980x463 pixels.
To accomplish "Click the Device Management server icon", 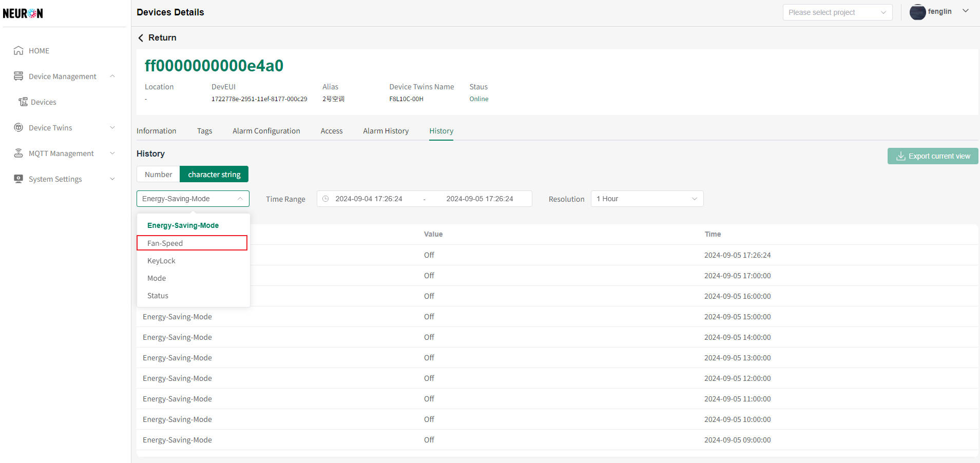I will click(18, 76).
